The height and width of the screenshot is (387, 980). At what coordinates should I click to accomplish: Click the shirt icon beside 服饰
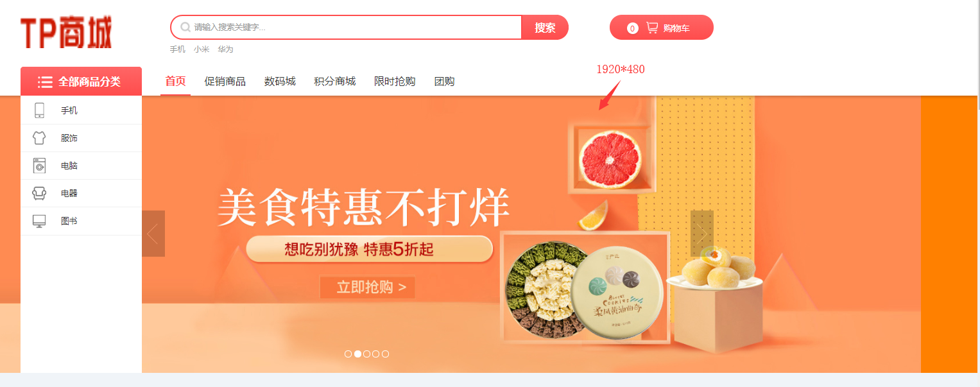[39, 138]
